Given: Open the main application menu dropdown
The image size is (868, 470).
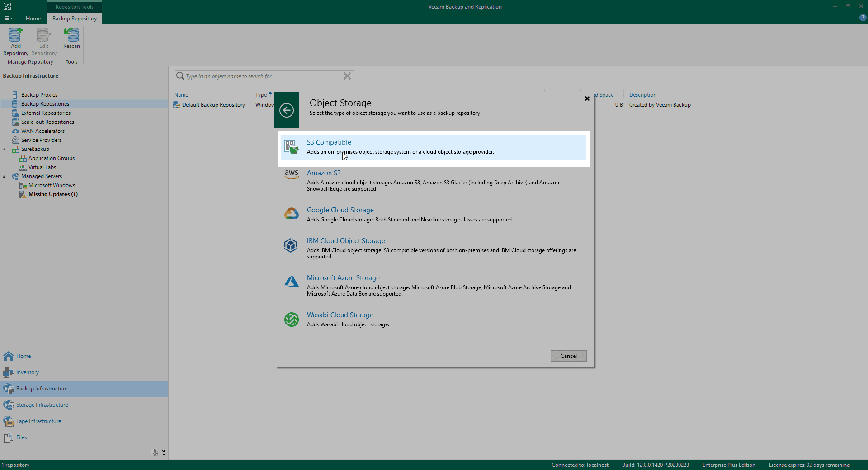Looking at the screenshot, I should [9, 19].
